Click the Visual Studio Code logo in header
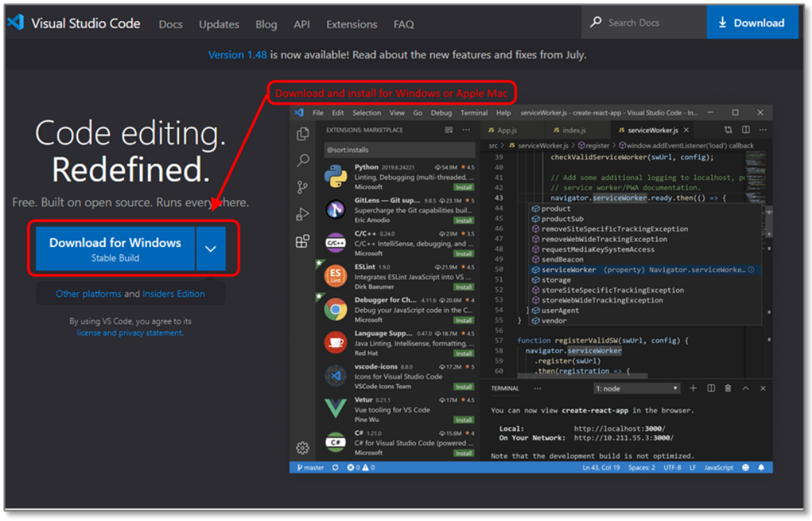 pos(15,22)
